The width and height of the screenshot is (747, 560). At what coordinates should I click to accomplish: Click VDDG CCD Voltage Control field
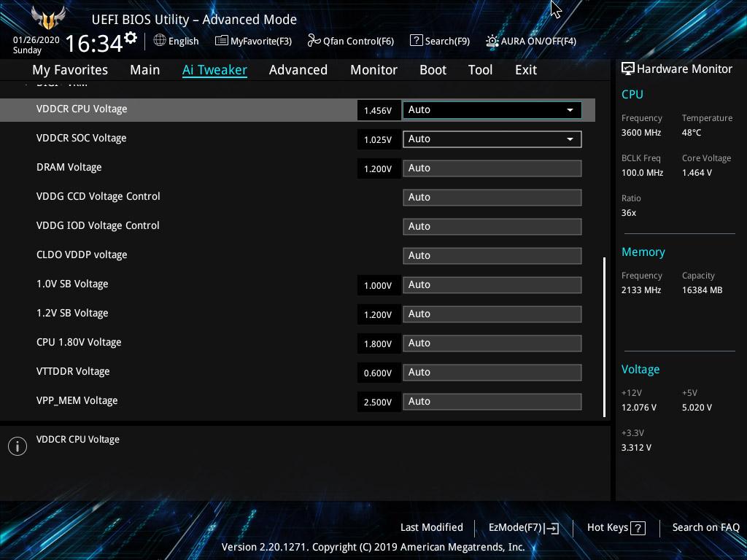point(492,198)
